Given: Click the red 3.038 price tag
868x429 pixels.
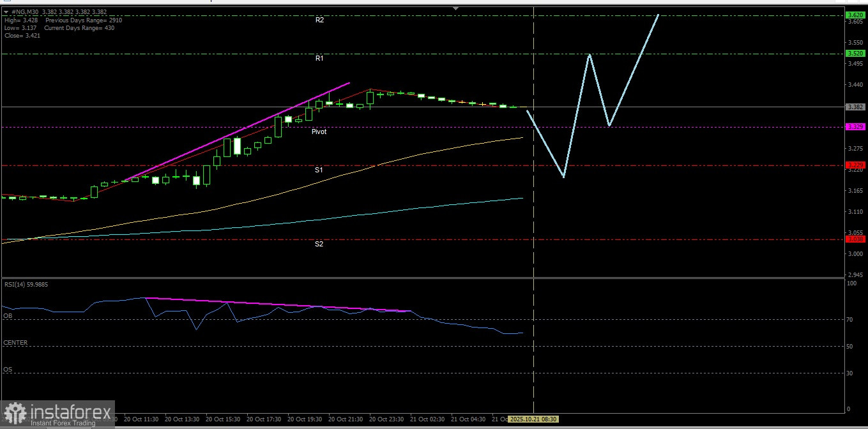Looking at the screenshot, I should (x=855, y=239).
